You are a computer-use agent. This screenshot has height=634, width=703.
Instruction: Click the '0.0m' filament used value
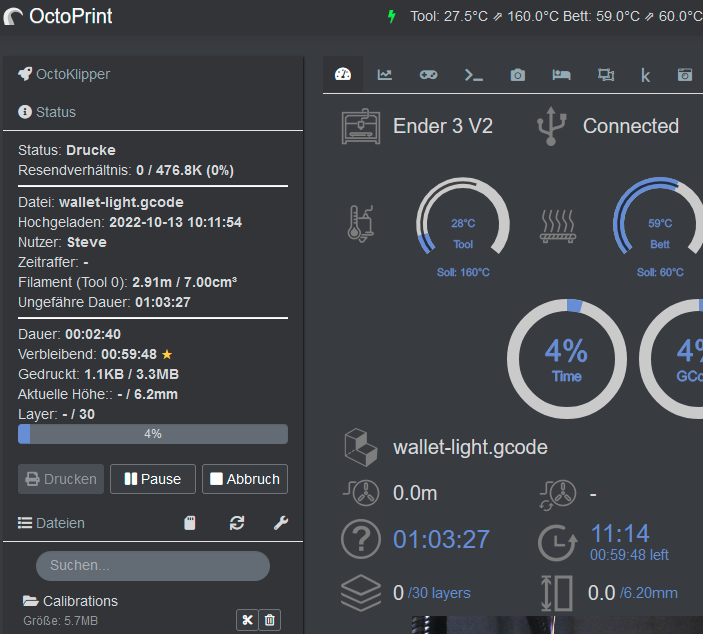415,493
